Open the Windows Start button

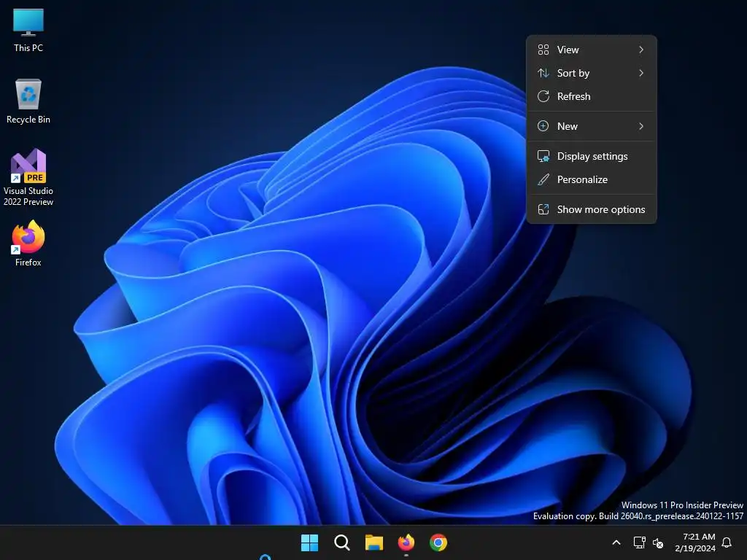pyautogui.click(x=309, y=542)
